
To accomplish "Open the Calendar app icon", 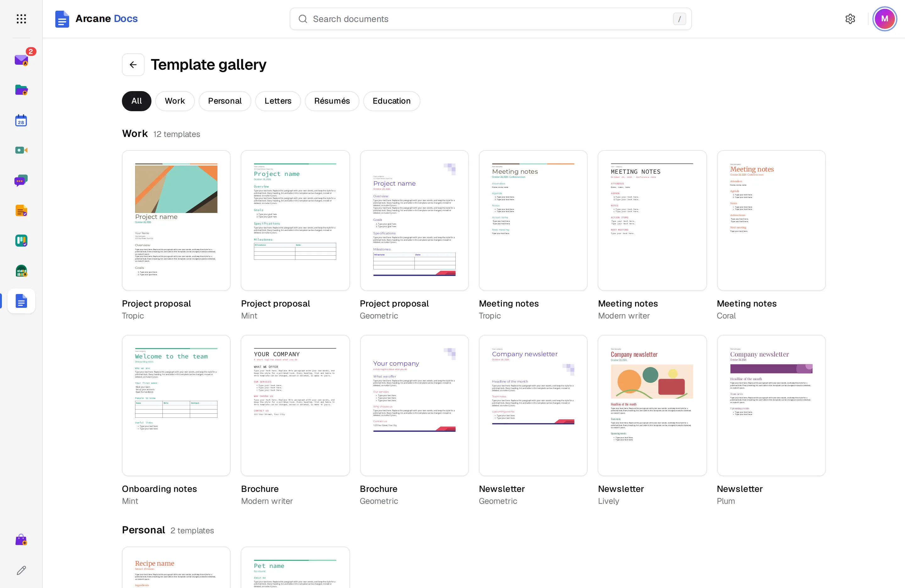I will coord(21,120).
